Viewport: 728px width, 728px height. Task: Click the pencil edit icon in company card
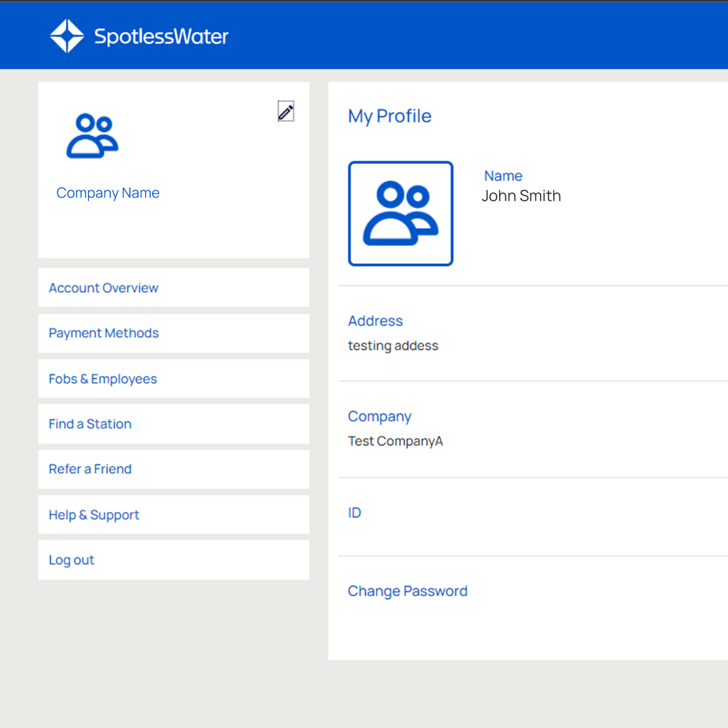pyautogui.click(x=286, y=112)
